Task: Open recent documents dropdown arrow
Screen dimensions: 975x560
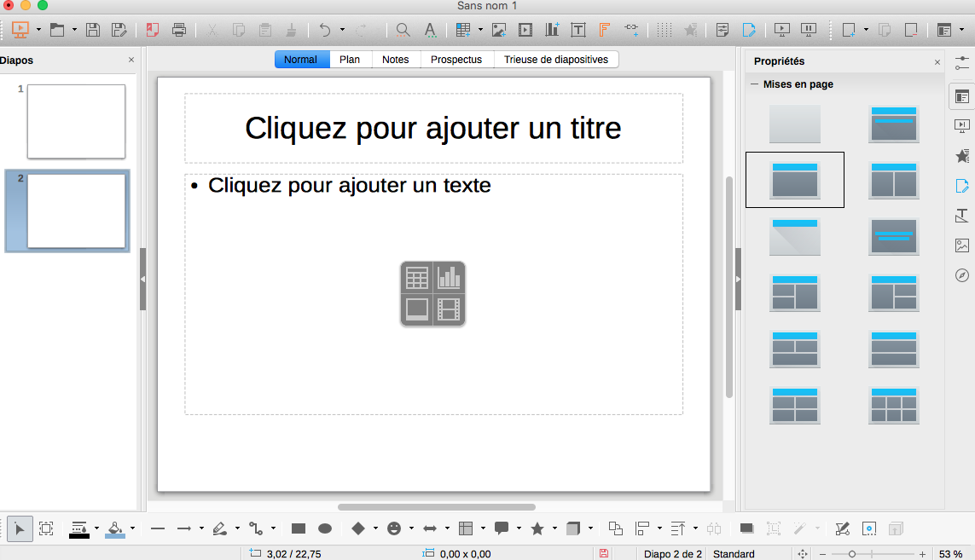Action: [74, 29]
